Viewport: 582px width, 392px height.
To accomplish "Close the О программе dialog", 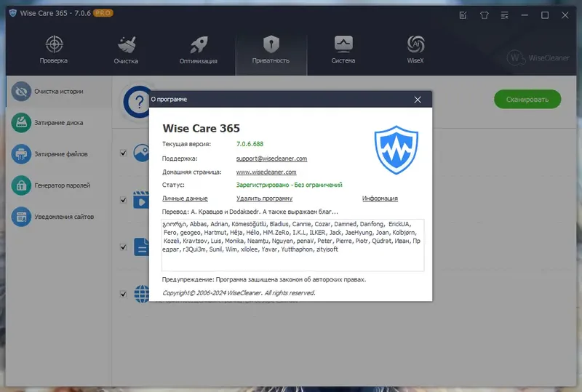I will click(x=418, y=100).
